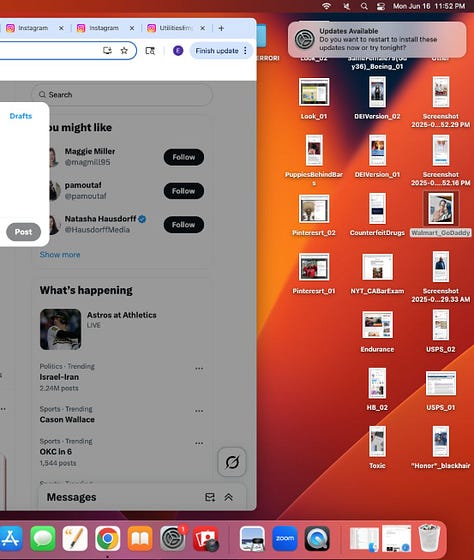This screenshot has width=474, height=560.
Task: Bookmark this page with star icon
Action: [124, 51]
